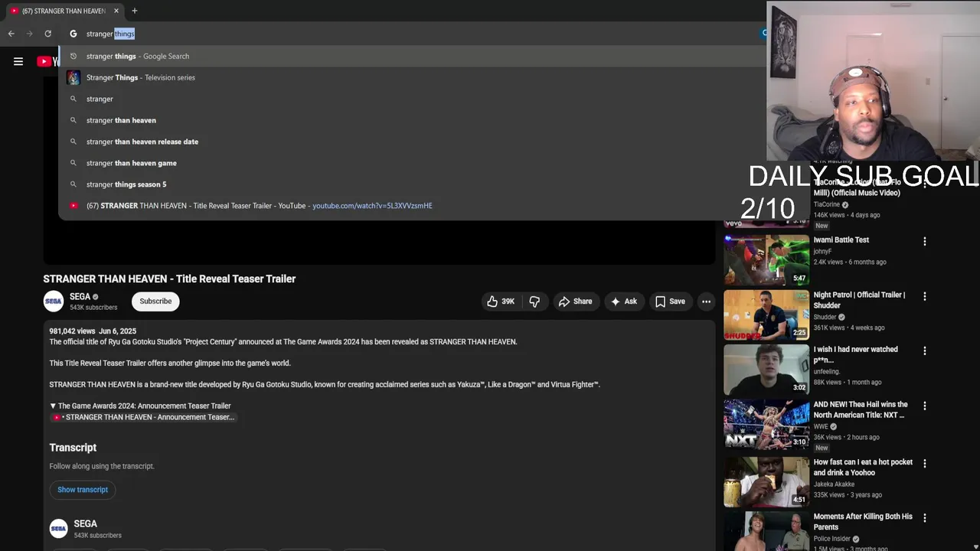
Task: Choose 'stranger things - Google Search' suggestion
Action: [413, 56]
